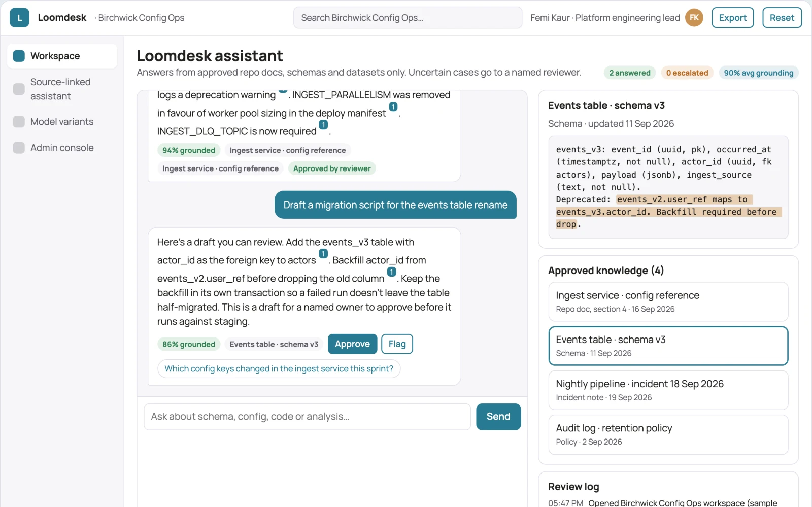Image resolution: width=812 pixels, height=507 pixels.
Task: Click the Ask about schema input field
Action: coord(307,417)
